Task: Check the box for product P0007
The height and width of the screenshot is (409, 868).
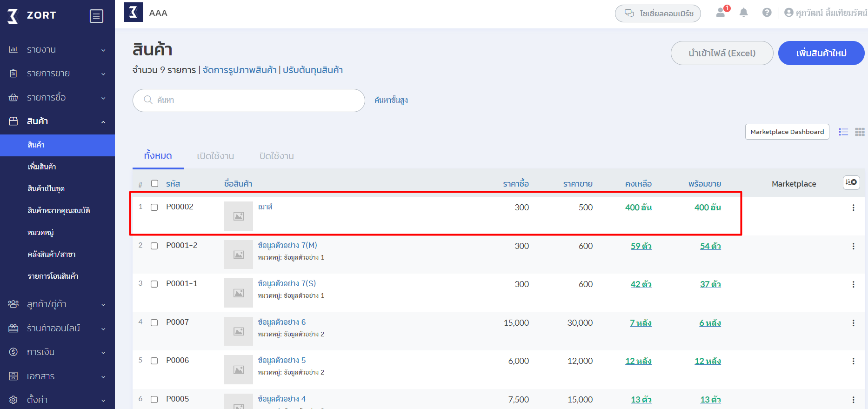Action: point(154,322)
